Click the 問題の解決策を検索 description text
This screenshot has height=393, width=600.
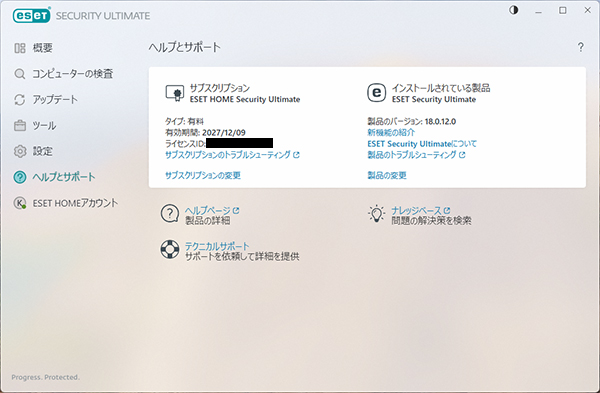point(431,220)
